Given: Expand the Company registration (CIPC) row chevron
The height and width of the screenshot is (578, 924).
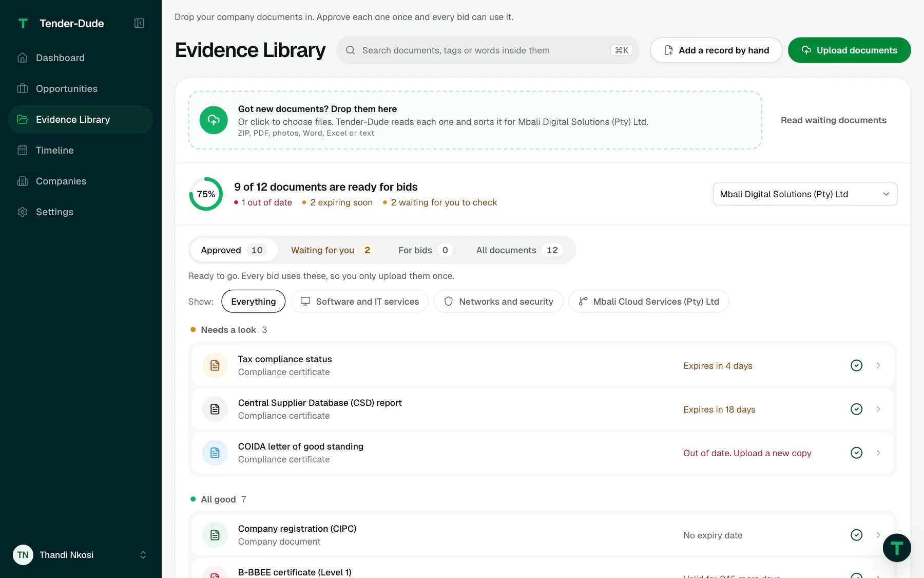Looking at the screenshot, I should (878, 535).
